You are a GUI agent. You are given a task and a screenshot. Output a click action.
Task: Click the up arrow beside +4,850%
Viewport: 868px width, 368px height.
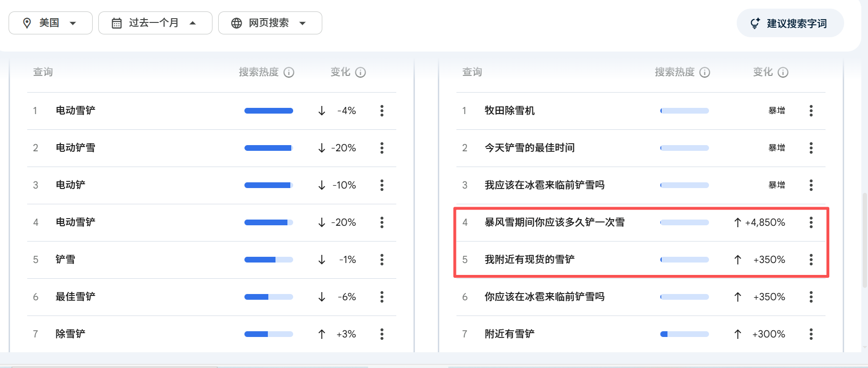coord(738,222)
